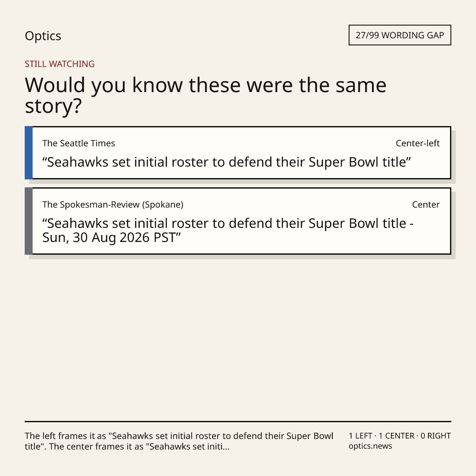Click the '1 LEFT · 1 CENTER · 0 RIGHT' count
Screen dimensions: 476x476
[x=399, y=436]
